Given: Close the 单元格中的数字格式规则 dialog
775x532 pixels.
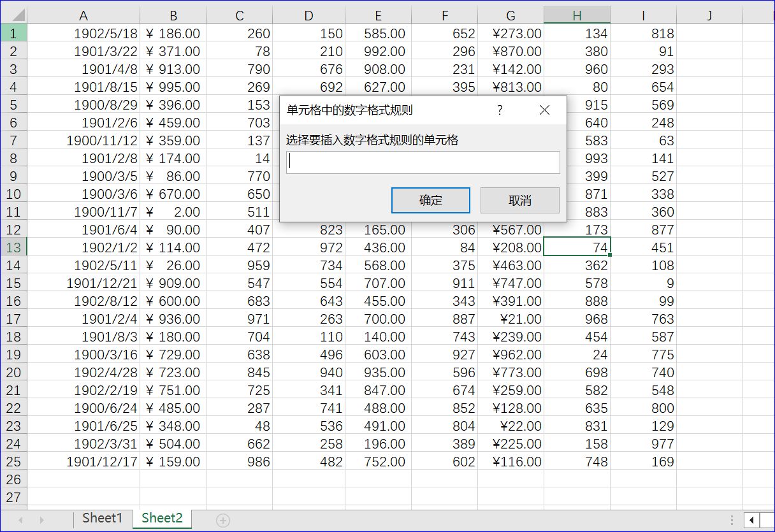Looking at the screenshot, I should 544,110.
